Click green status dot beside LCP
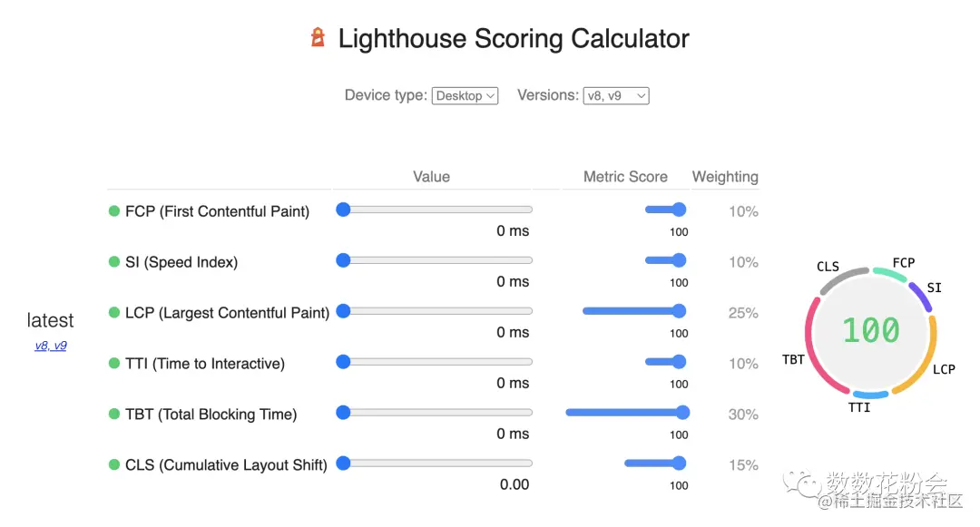 pos(113,312)
